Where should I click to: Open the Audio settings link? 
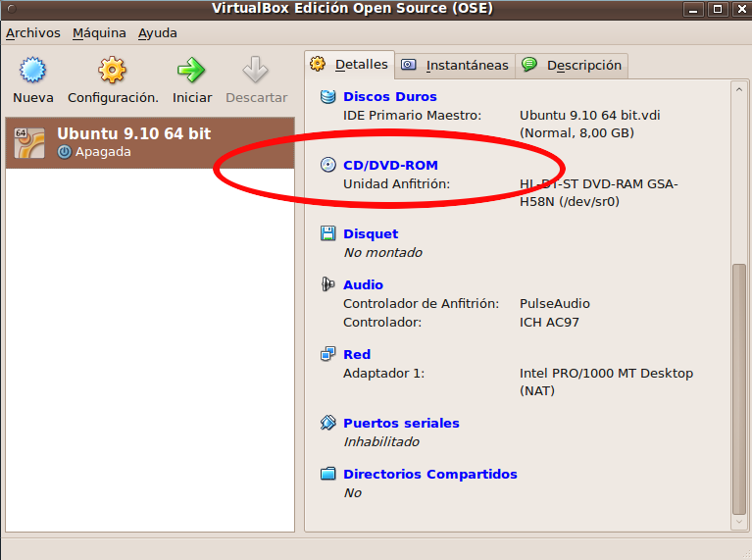click(363, 284)
